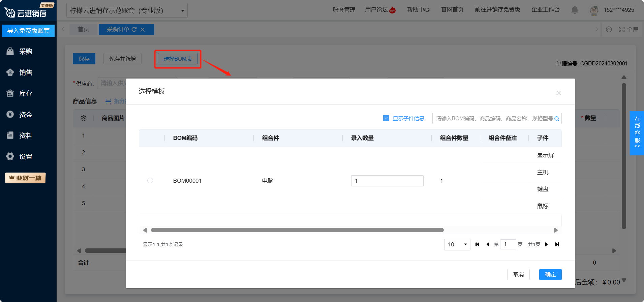
Task: Click the user avatar icon
Action: coord(594,10)
